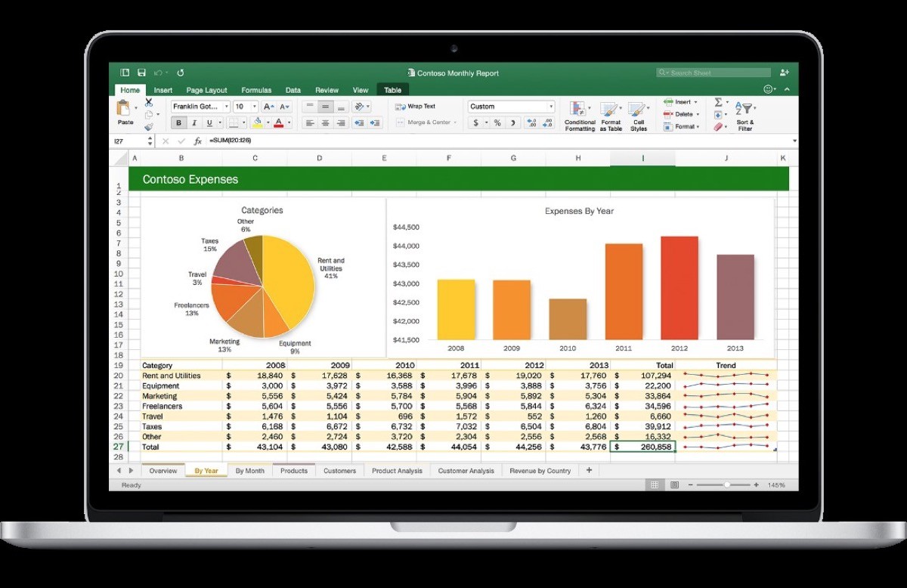This screenshot has height=588, width=907.
Task: Add a new sheet with plus button
Action: (590, 470)
